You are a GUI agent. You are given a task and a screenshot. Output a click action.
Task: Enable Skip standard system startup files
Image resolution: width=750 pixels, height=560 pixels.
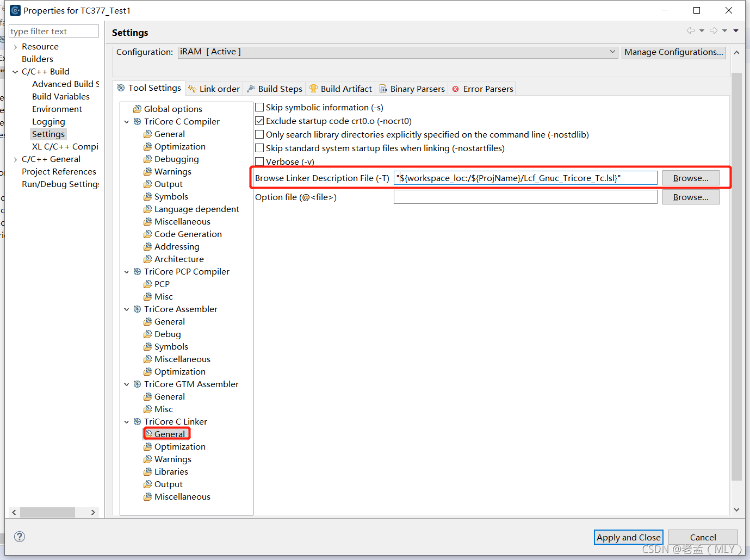[x=259, y=148]
